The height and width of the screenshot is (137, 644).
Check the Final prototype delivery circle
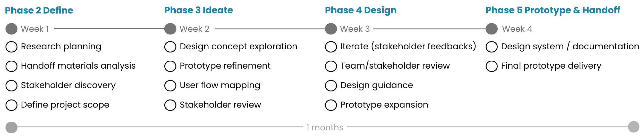click(492, 66)
